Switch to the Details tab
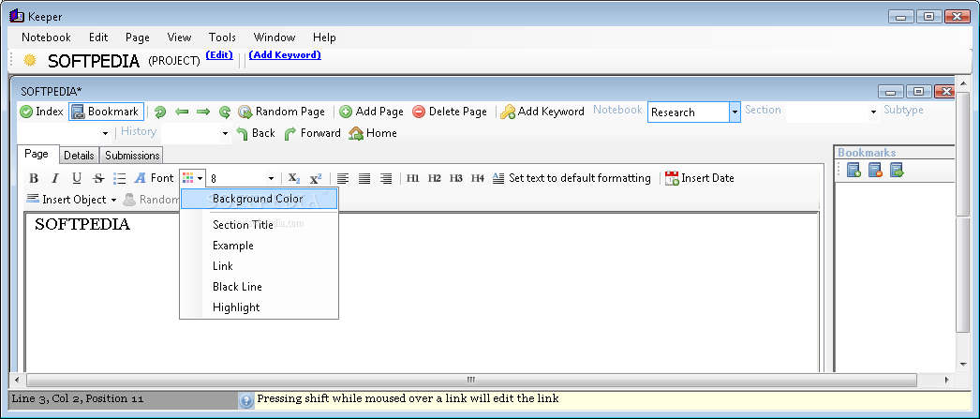Viewport: 980px width, 419px height. point(80,155)
